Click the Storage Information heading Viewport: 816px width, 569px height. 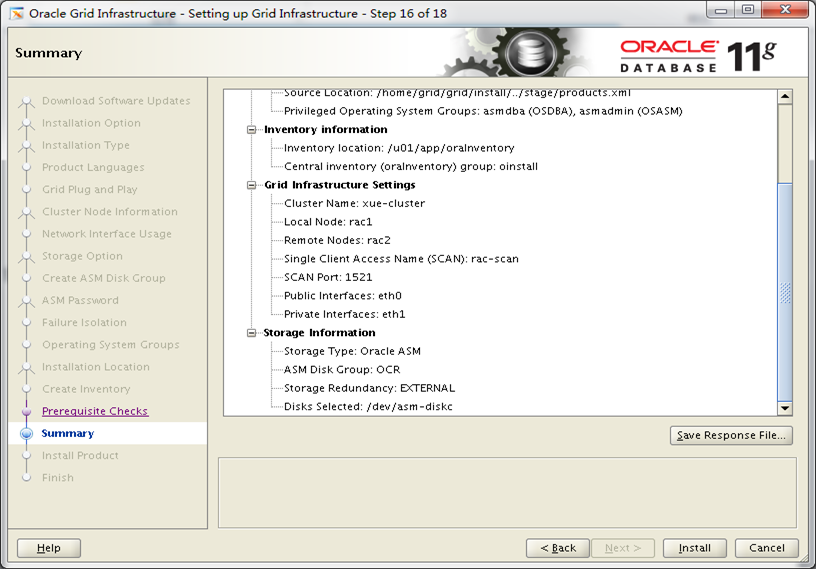point(319,333)
